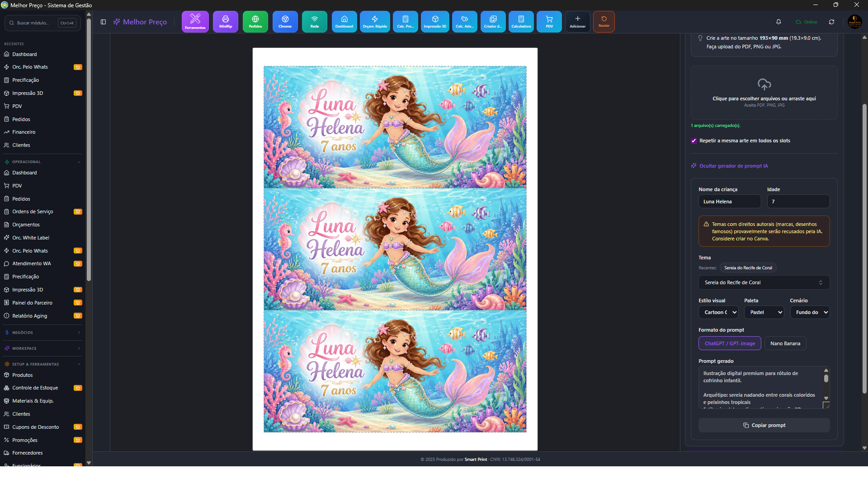Select the Nano Banana prompt format
The height and width of the screenshot is (488, 868).
(x=785, y=343)
